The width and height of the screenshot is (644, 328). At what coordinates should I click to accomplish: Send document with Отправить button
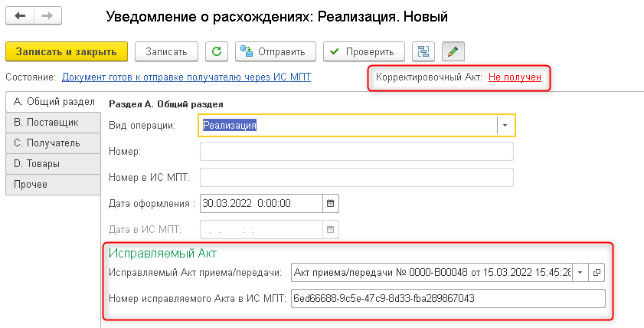[275, 52]
